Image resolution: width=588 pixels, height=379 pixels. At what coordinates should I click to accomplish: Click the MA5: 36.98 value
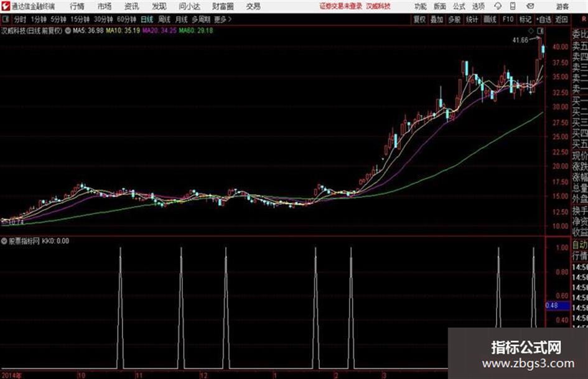pos(88,30)
